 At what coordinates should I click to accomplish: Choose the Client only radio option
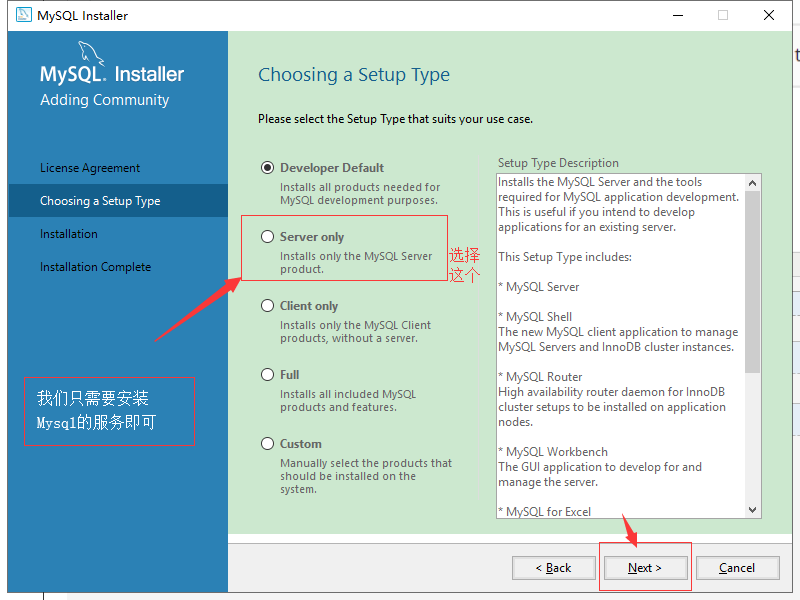point(267,306)
